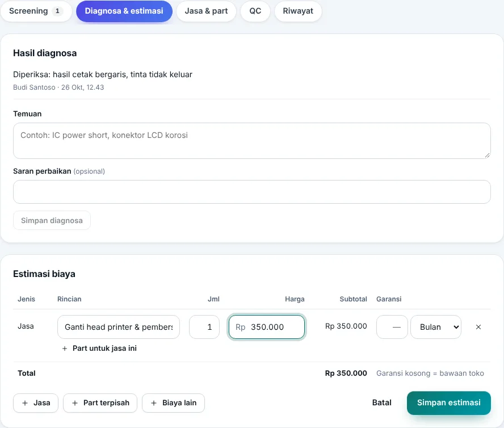Click the Subtotal column header
504x428 pixels.
[x=353, y=299]
